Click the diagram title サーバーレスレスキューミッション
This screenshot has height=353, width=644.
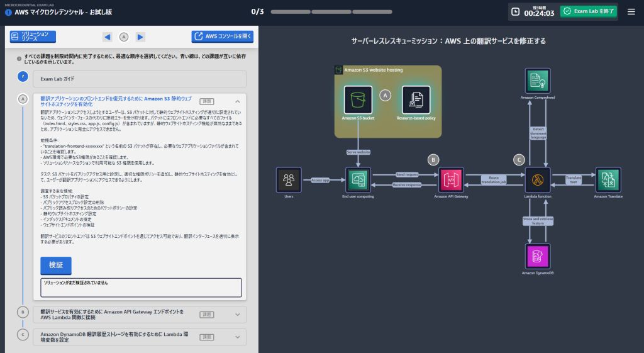coord(448,41)
